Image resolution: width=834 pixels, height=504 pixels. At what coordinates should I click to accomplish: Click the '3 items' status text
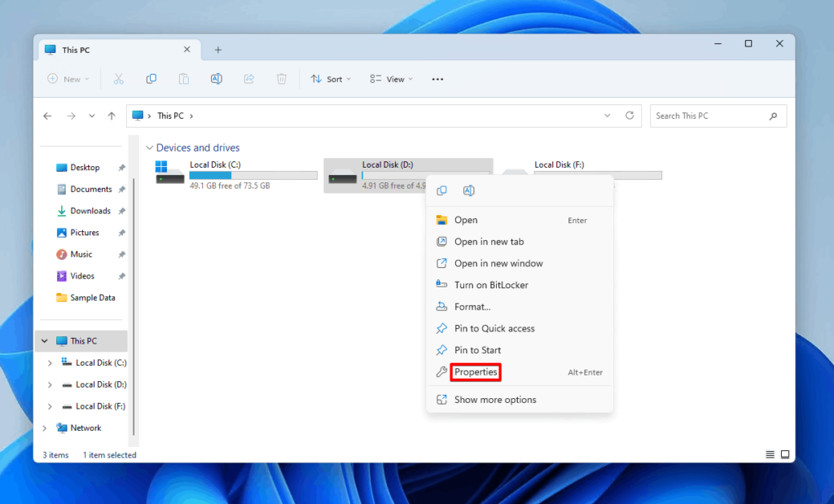tap(55, 455)
